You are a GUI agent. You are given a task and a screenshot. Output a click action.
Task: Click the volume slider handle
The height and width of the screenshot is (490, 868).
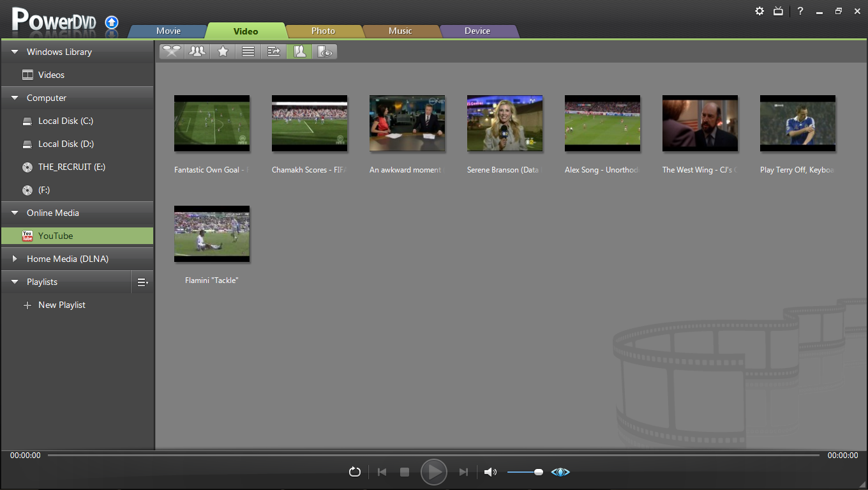click(x=539, y=472)
